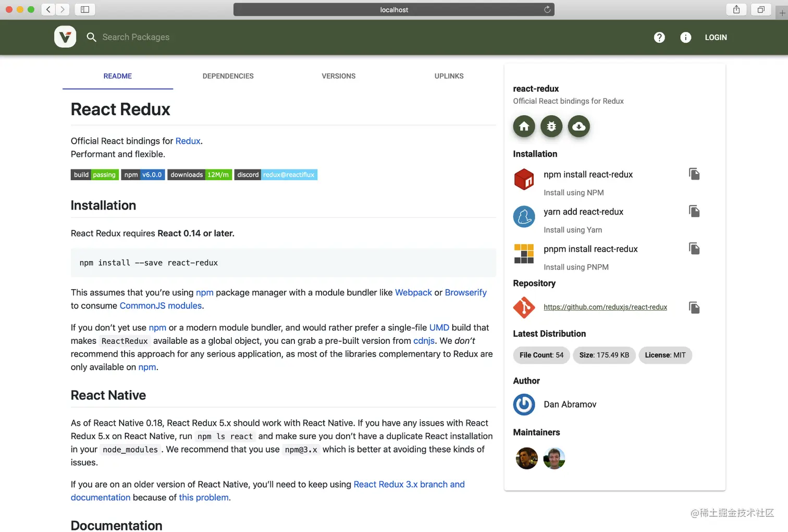Switch to the README tab
The width and height of the screenshot is (788, 532).
coord(118,76)
